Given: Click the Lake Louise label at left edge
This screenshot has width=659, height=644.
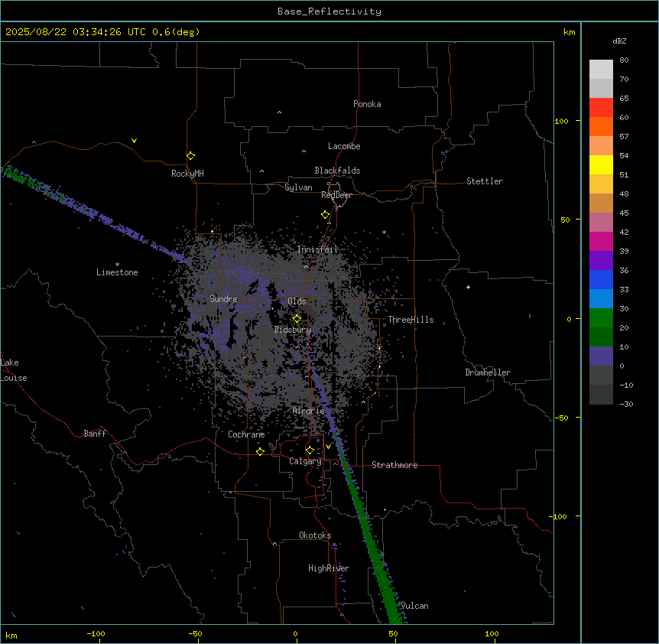Looking at the screenshot, I should (x=14, y=370).
